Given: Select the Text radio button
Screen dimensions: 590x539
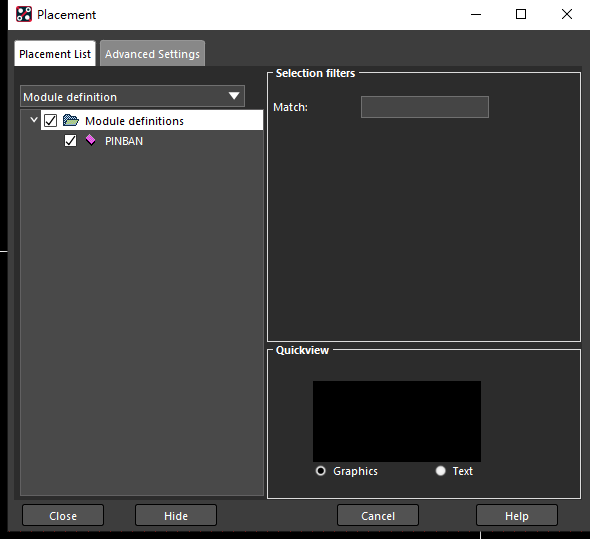Looking at the screenshot, I should point(440,471).
